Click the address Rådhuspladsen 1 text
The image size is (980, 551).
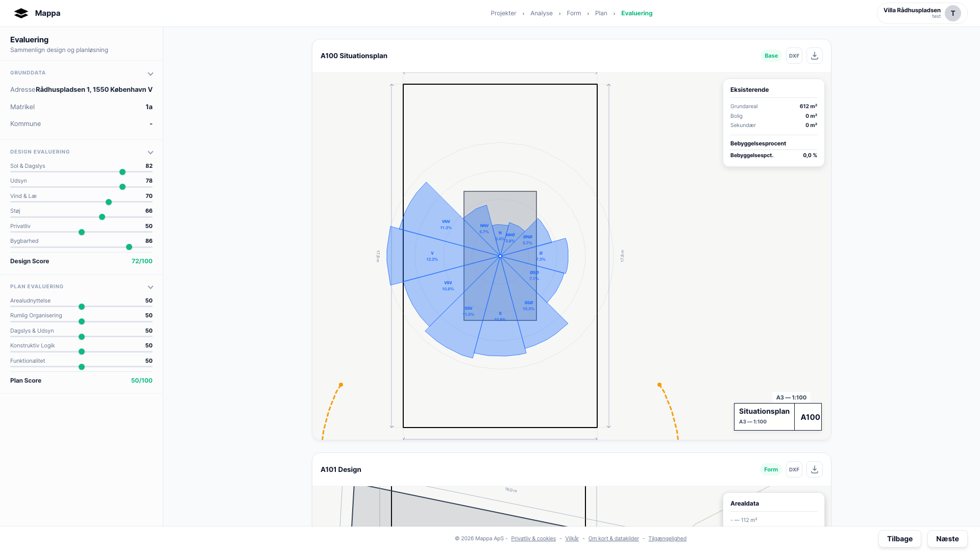coord(94,90)
